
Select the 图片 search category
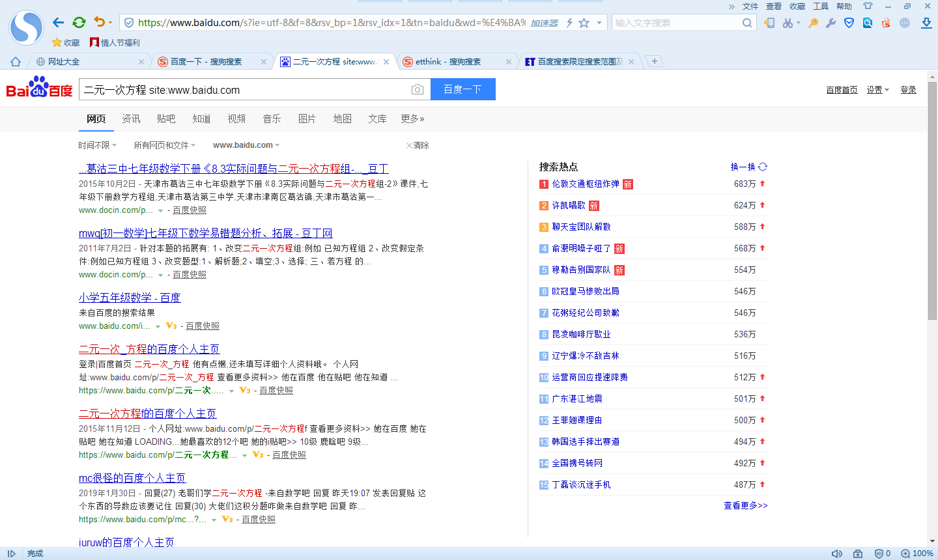coord(307,119)
